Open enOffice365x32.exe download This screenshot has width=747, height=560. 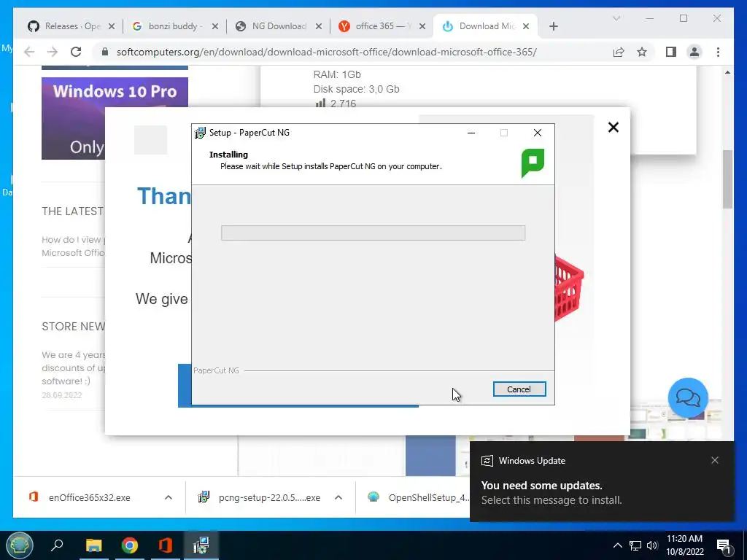pos(90,497)
